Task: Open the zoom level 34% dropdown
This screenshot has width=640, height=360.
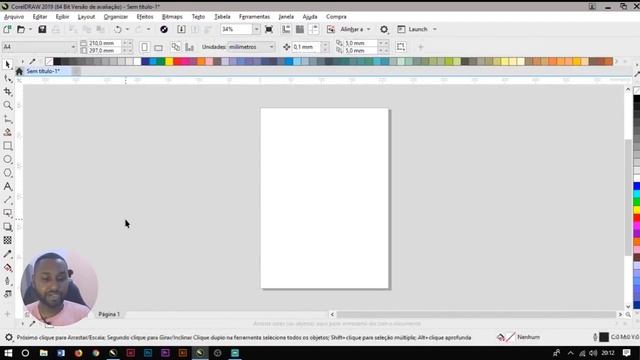Action: click(256, 29)
